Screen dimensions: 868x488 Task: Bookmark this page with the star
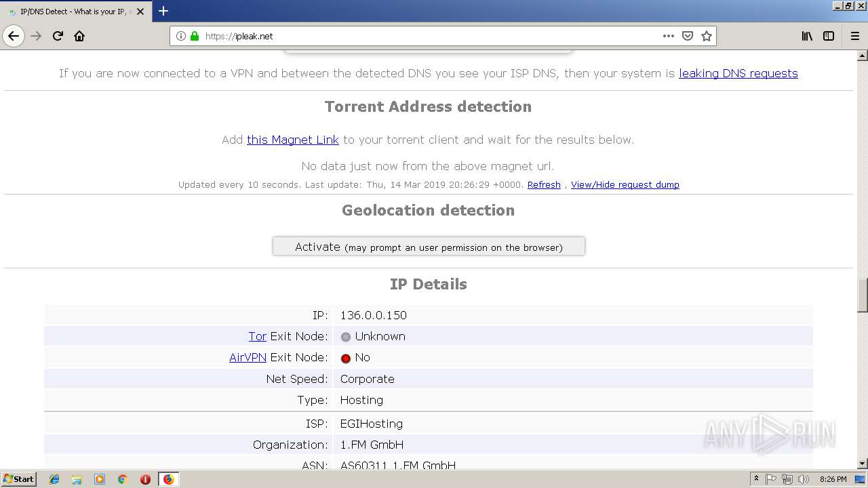pos(707,36)
